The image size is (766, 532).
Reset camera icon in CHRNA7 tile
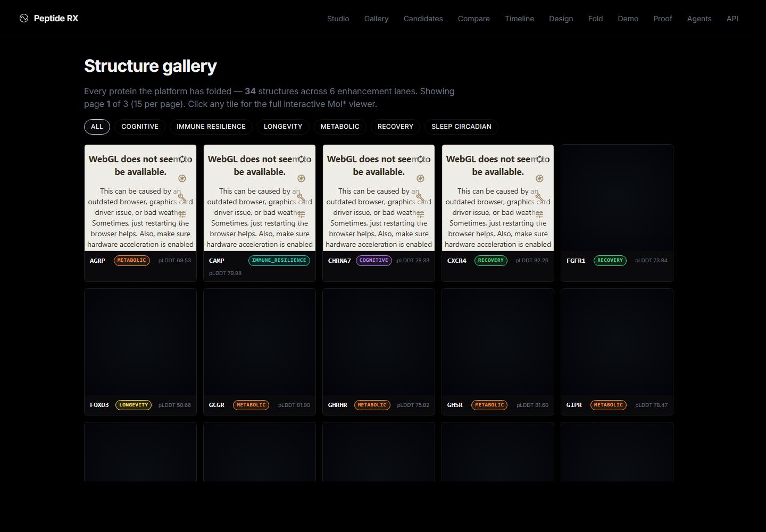pos(420,159)
